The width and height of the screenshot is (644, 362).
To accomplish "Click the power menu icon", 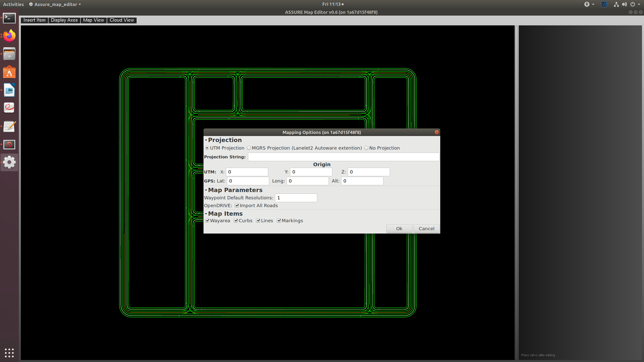I will (633, 4).
